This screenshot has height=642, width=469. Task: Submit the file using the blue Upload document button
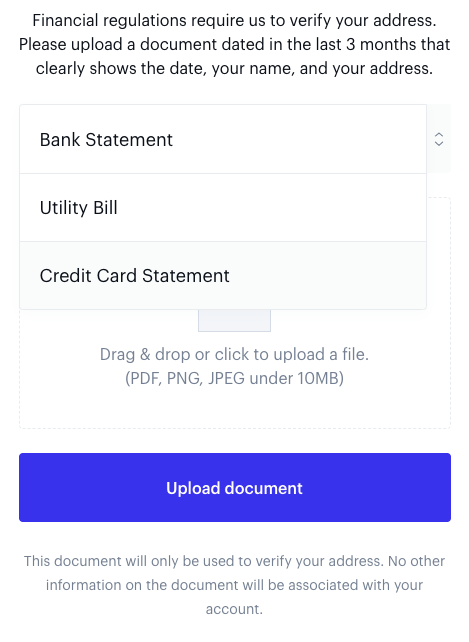(x=235, y=487)
